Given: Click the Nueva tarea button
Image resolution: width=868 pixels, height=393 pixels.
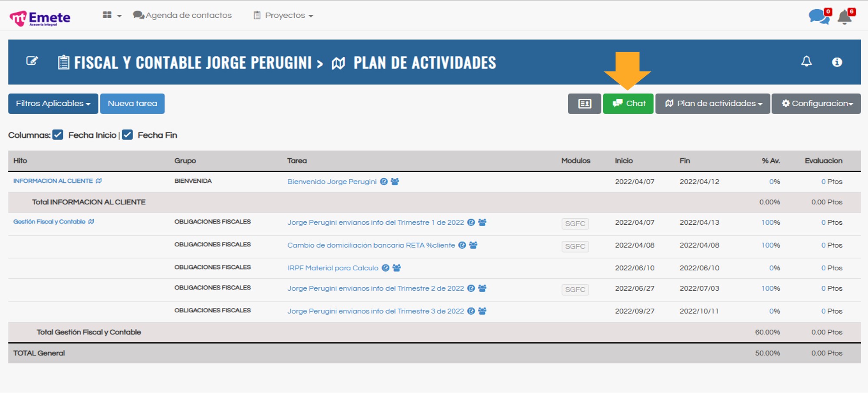Looking at the screenshot, I should (x=132, y=104).
